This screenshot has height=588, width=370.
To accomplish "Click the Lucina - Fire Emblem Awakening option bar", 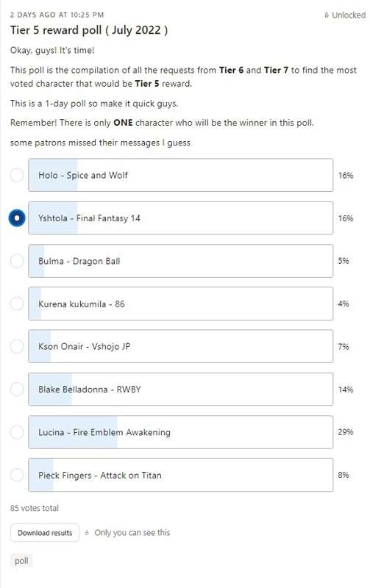I will (x=180, y=432).
